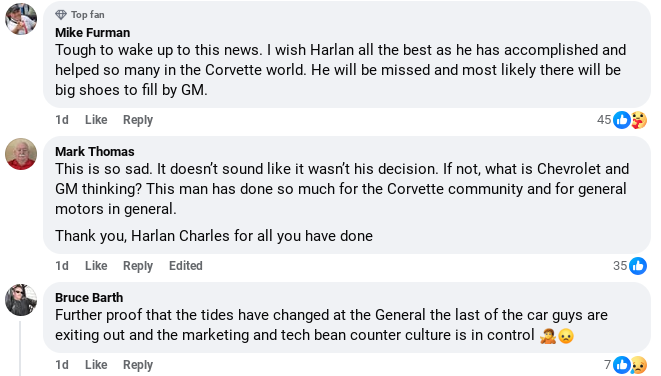The image size is (661, 376).
Task: View like reaction on Mike Furman's comment
Action: click(622, 120)
